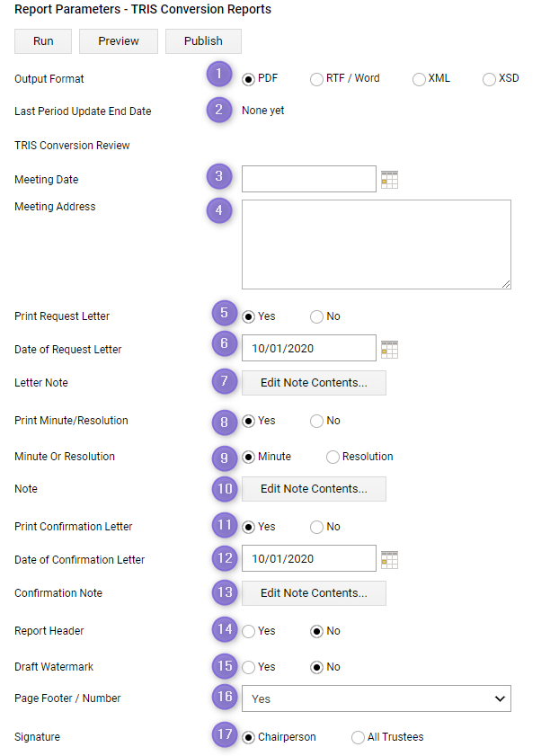Click the Run button
The height and width of the screenshot is (756, 550).
point(43,41)
